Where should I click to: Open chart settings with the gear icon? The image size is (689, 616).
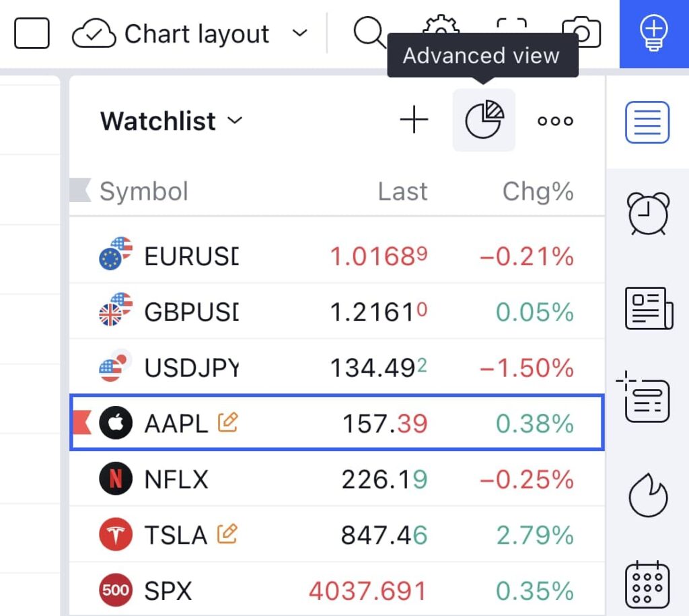(440, 30)
